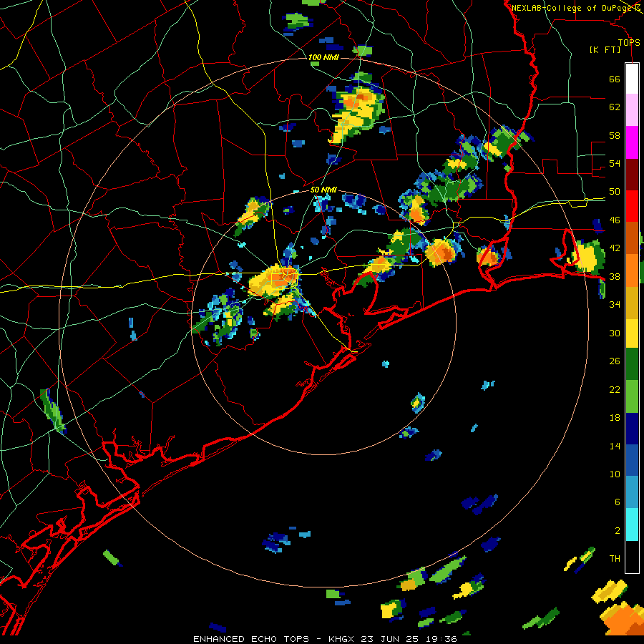Click the brown-orange legend swatch beside 42
This screenshot has height=644, width=644.
click(x=632, y=238)
